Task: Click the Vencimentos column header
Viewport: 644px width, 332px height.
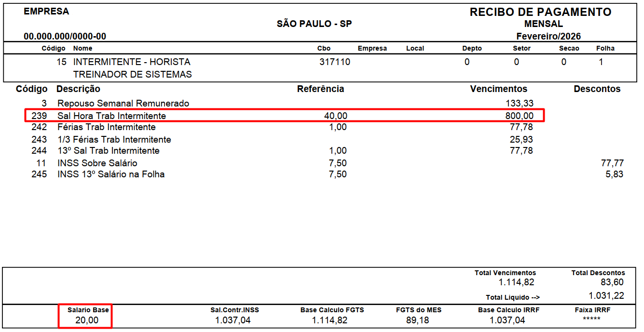Action: pyautogui.click(x=499, y=89)
